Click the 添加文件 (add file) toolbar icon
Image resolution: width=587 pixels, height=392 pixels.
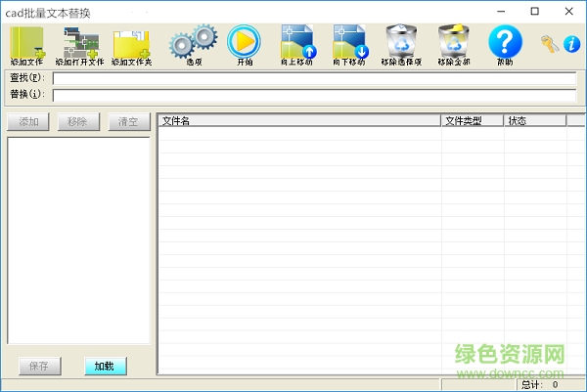(x=27, y=46)
